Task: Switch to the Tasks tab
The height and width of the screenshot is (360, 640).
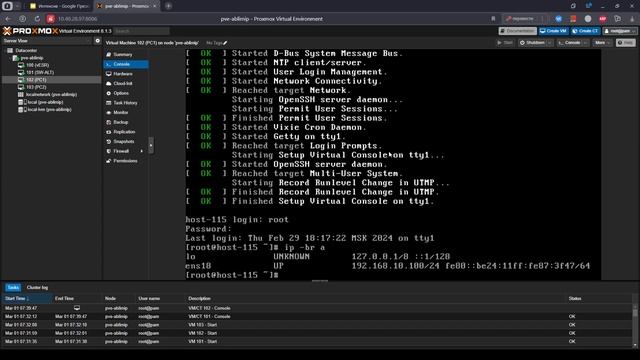Action: (x=13, y=287)
